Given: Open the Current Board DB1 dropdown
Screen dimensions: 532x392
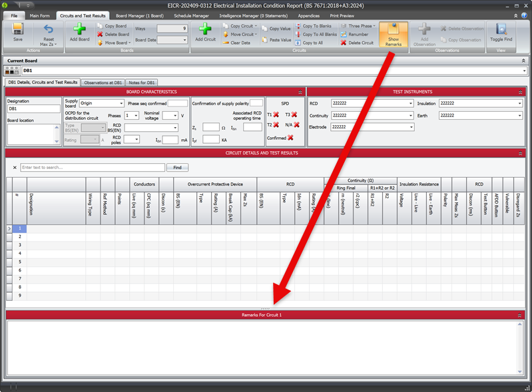Looking at the screenshot, I should [x=524, y=71].
